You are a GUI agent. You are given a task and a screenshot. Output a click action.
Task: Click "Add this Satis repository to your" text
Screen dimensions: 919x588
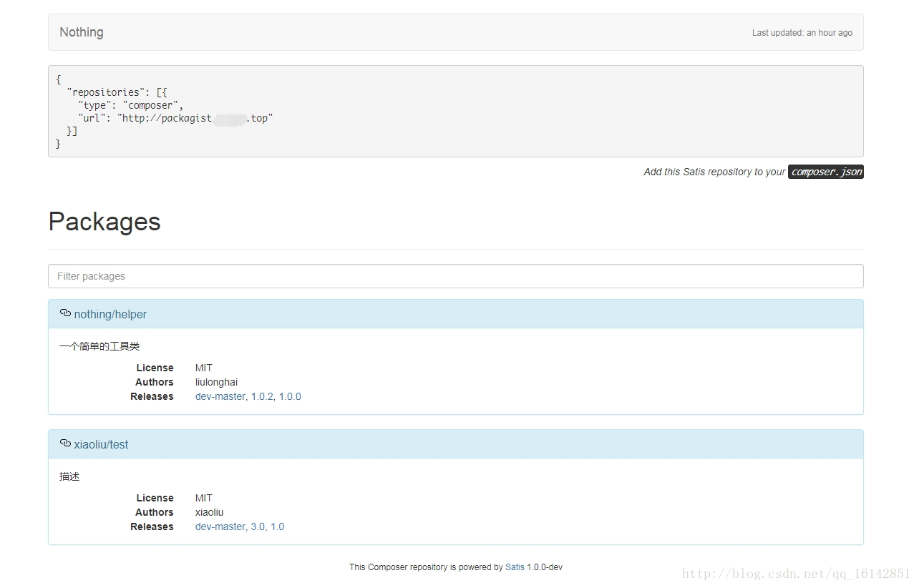tap(714, 172)
